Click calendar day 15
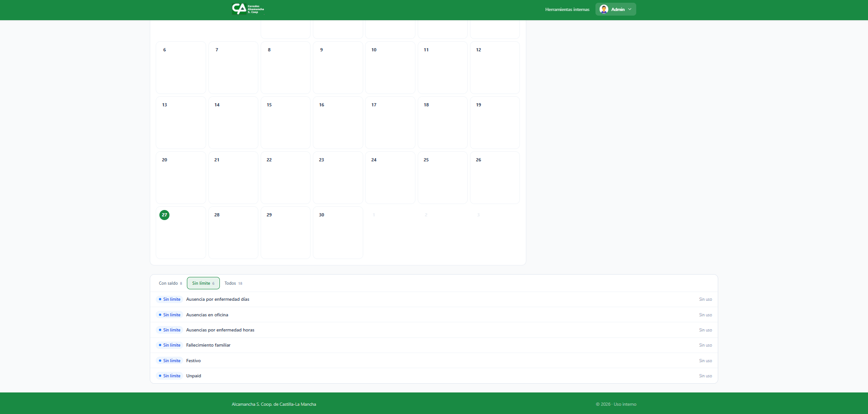 [285, 122]
